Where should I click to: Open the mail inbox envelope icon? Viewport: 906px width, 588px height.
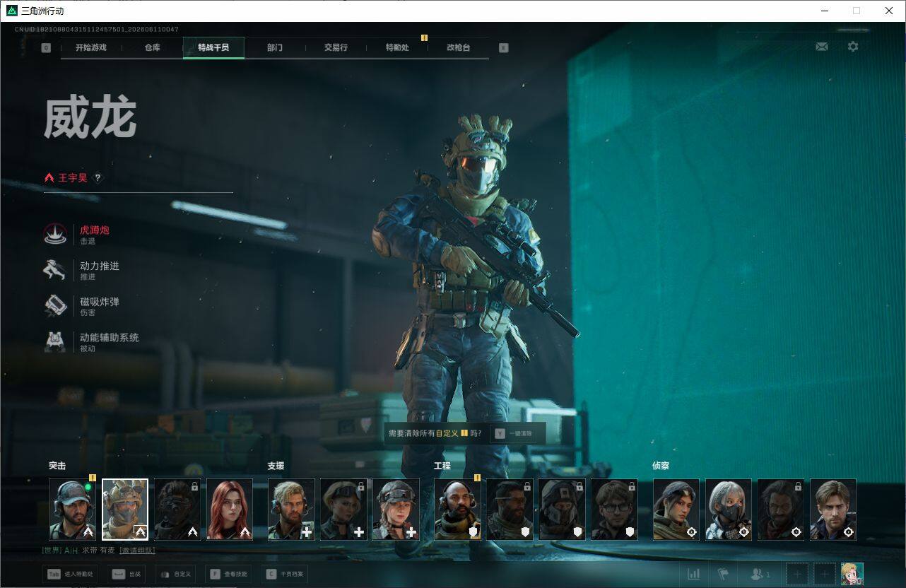[x=822, y=47]
